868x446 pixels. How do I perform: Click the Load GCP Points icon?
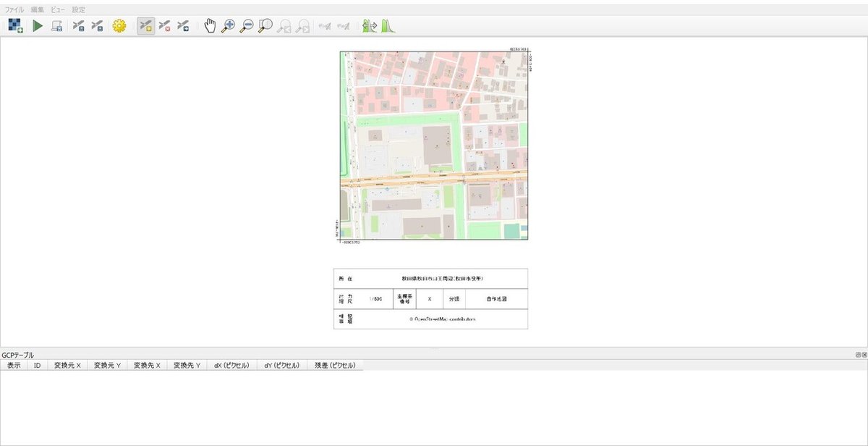pyautogui.click(x=79, y=26)
